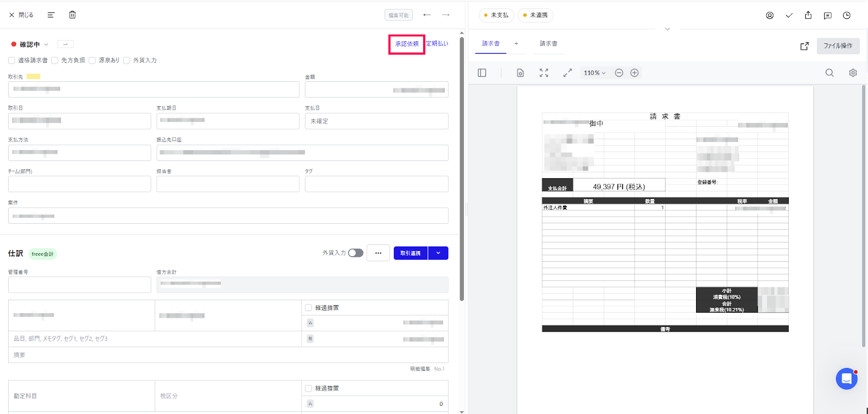This screenshot has width=868, height=414.
Task: Click the ファイル操作 button
Action: (838, 46)
